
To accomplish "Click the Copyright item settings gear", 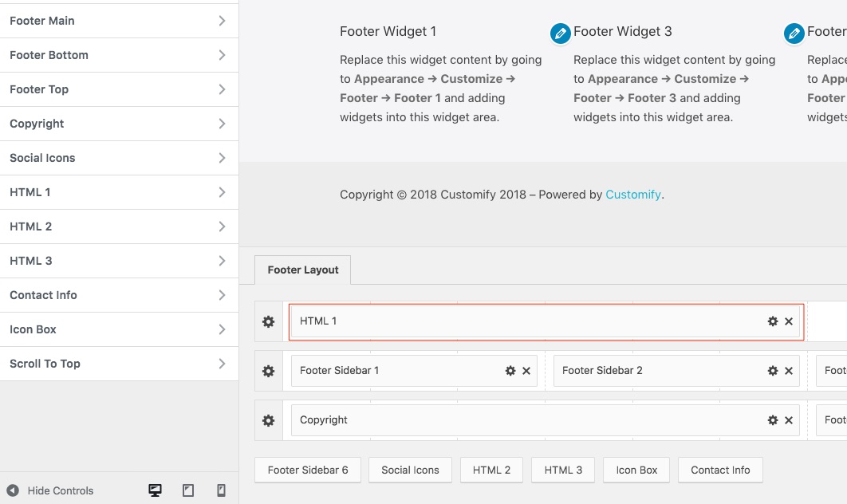I will (x=772, y=420).
